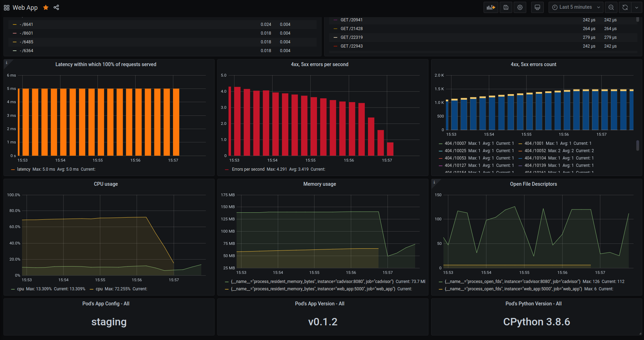Click color swatch of 404 /10007 legend
The image size is (644, 340).
click(x=441, y=143)
